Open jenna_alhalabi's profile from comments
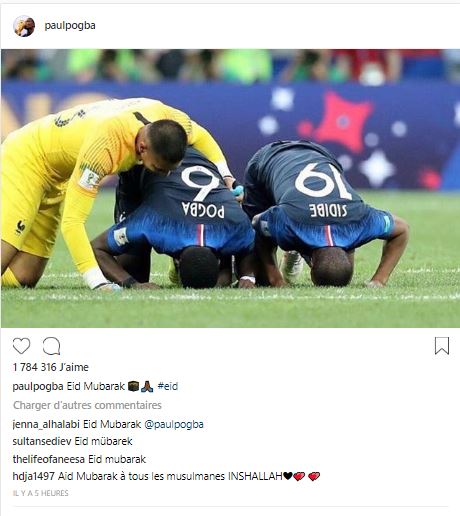This screenshot has width=460, height=516. (46, 424)
